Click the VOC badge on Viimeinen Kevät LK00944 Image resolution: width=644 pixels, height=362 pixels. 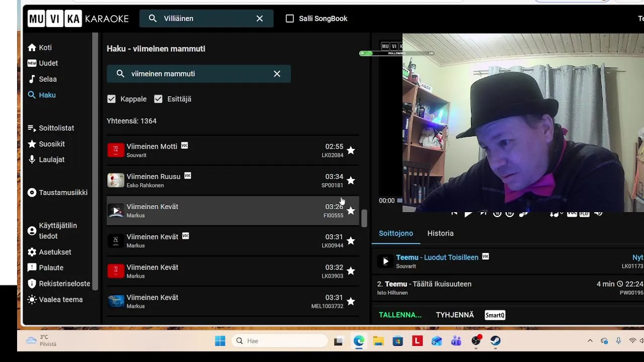pos(186,236)
